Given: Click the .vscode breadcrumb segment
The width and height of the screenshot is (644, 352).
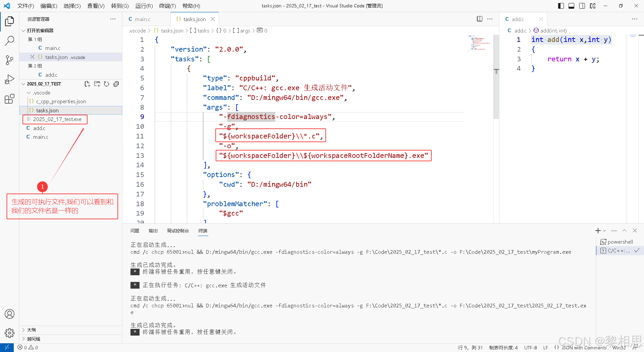Looking at the screenshot, I should (138, 31).
